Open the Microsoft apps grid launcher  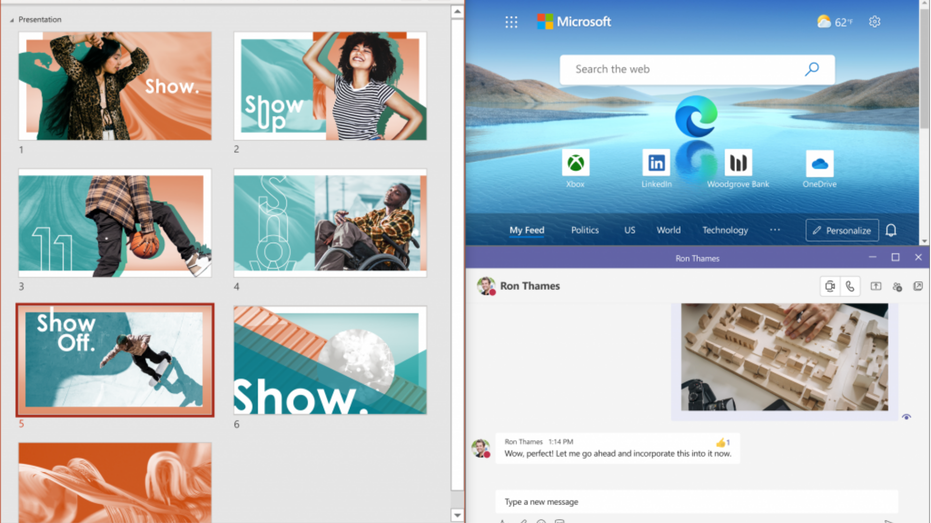[511, 22]
